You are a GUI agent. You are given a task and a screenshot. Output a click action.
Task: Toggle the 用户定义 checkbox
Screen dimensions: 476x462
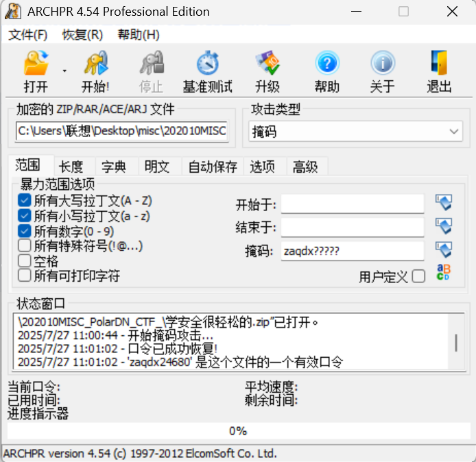tap(418, 276)
